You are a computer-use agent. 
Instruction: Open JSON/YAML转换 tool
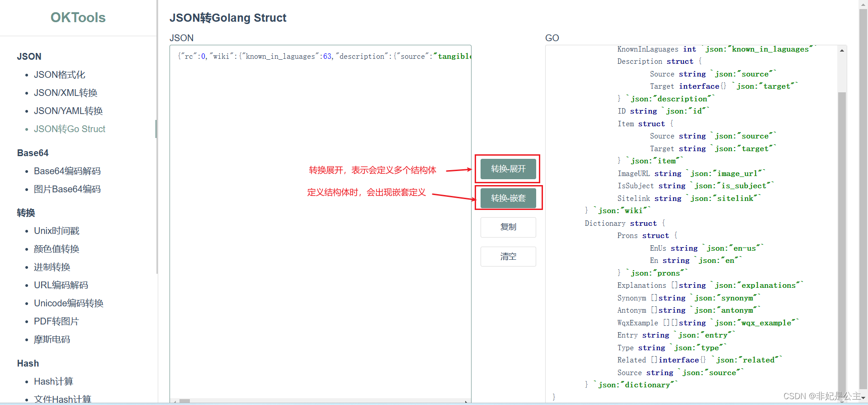point(68,111)
